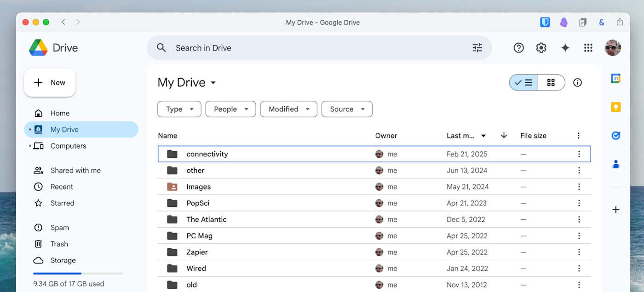
Task: Open Google Tasks side panel icon
Action: [615, 136]
